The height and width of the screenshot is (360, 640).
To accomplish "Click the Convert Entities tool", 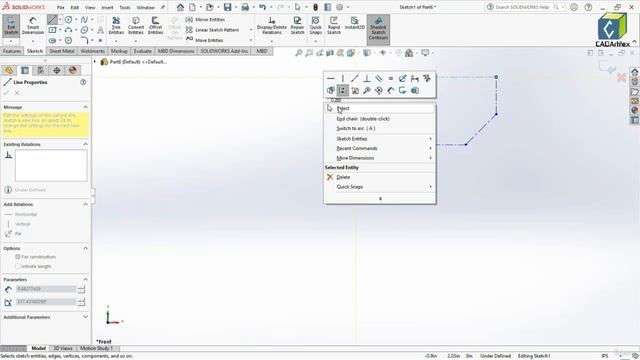I will pyautogui.click(x=136, y=26).
